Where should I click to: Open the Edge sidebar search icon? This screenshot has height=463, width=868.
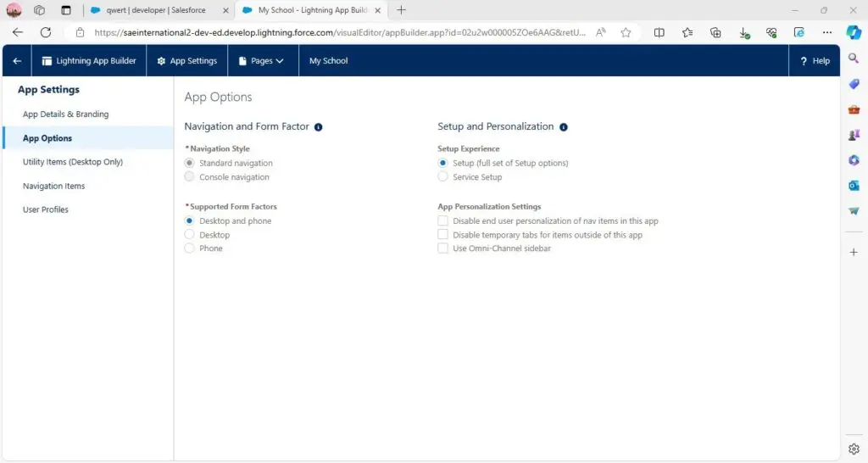tap(854, 59)
